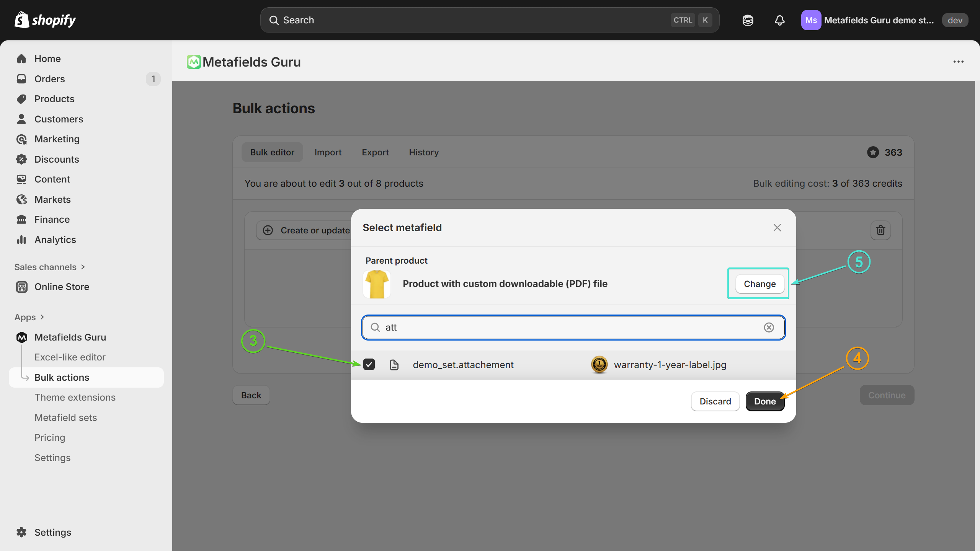Close the Select metafield dialog
Screen dimensions: 980x551
pyautogui.click(x=777, y=228)
